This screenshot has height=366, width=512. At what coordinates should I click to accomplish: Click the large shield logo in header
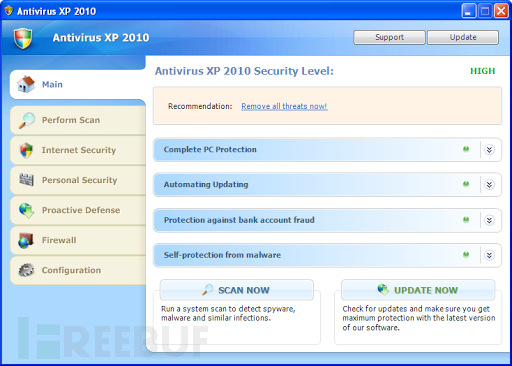tap(23, 38)
